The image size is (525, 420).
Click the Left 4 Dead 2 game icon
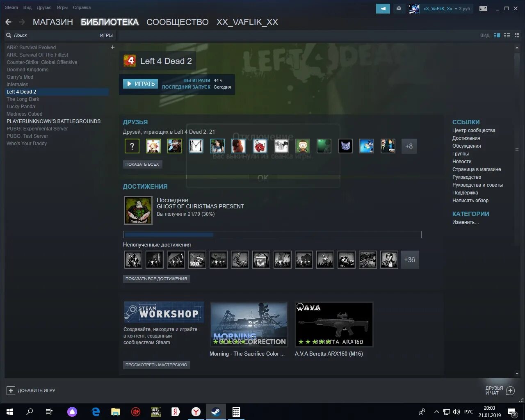pos(130,61)
